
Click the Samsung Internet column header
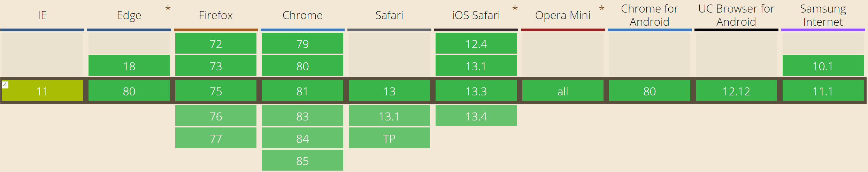[823, 15]
